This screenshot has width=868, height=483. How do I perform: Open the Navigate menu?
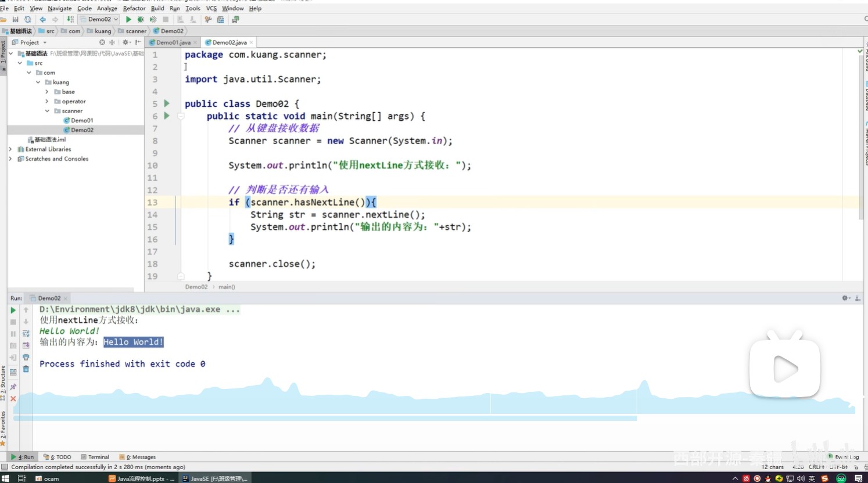tap(59, 8)
